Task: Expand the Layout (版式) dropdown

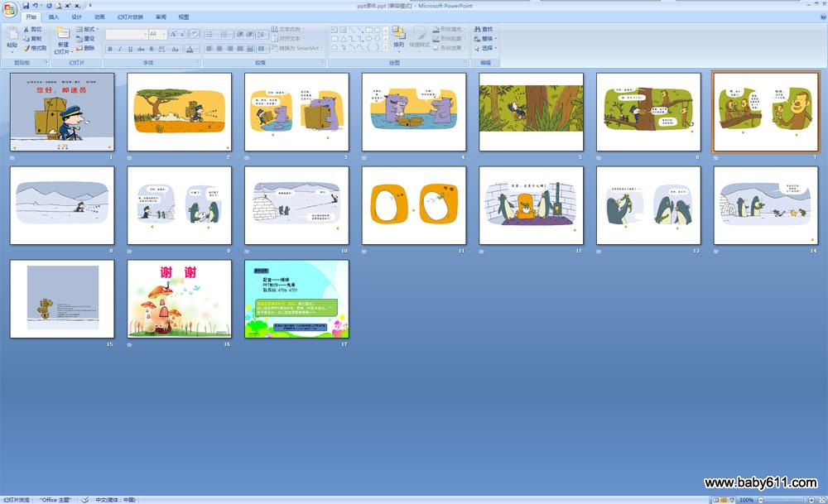Action: click(x=87, y=29)
